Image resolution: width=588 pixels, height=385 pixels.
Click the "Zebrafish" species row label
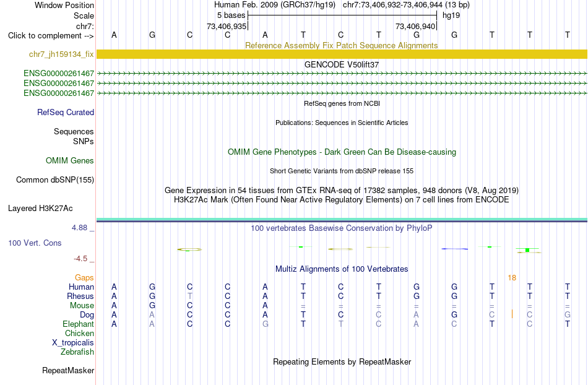(x=77, y=352)
